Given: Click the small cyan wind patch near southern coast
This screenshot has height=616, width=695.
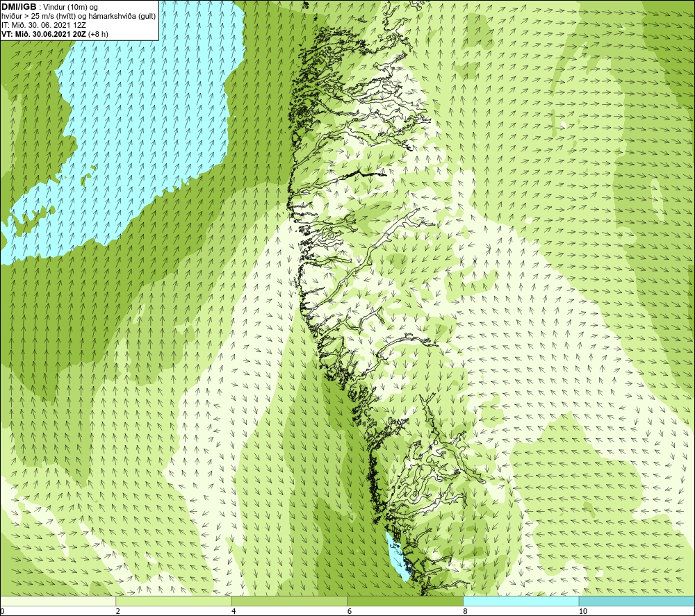Looking at the screenshot, I should click(398, 557).
